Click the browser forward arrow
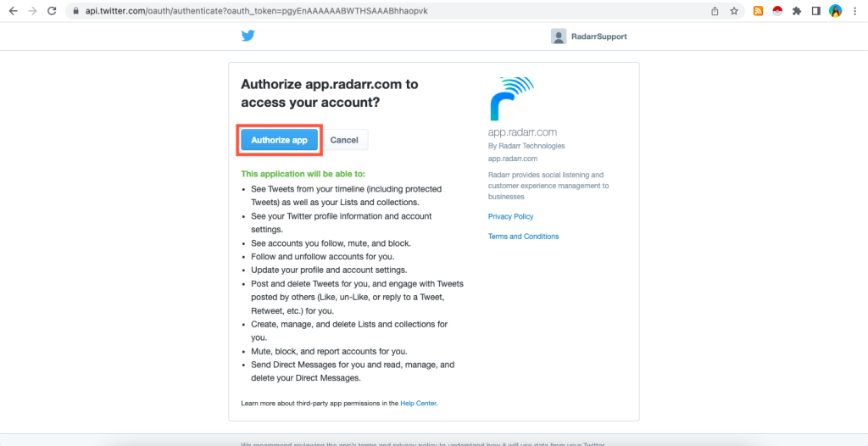Image resolution: width=868 pixels, height=446 pixels. point(32,11)
